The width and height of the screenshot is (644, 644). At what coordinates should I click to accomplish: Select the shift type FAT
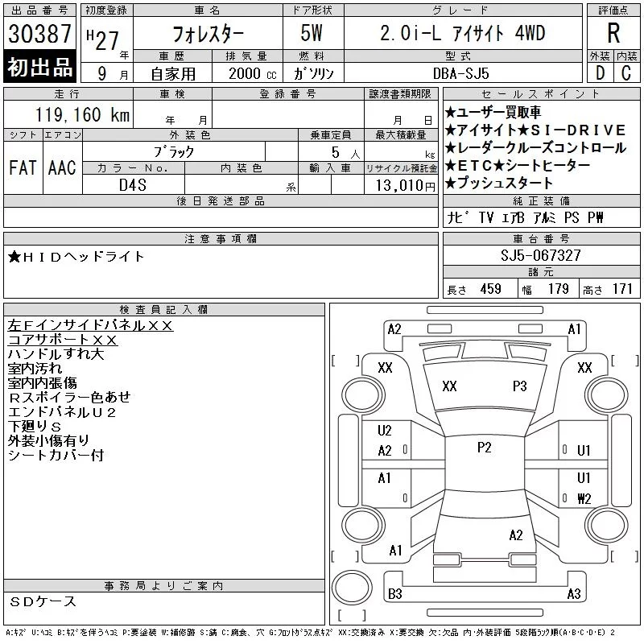(23, 167)
